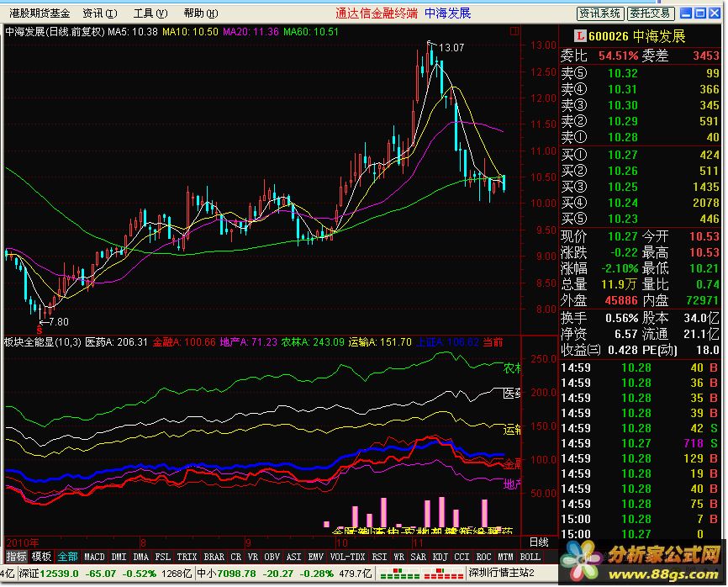Switch to MTM indicator
728x587 pixels.
[x=505, y=557]
